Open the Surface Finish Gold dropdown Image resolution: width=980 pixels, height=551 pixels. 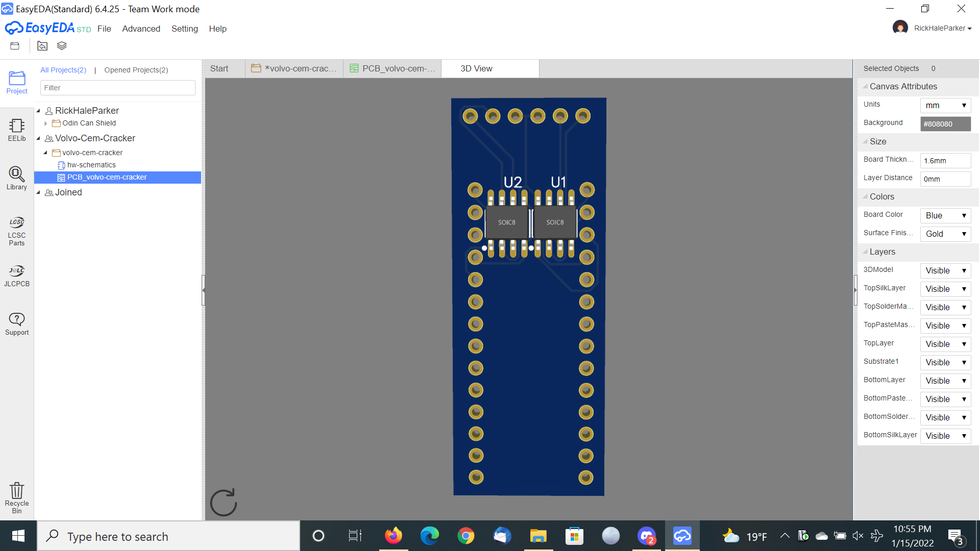tap(945, 234)
